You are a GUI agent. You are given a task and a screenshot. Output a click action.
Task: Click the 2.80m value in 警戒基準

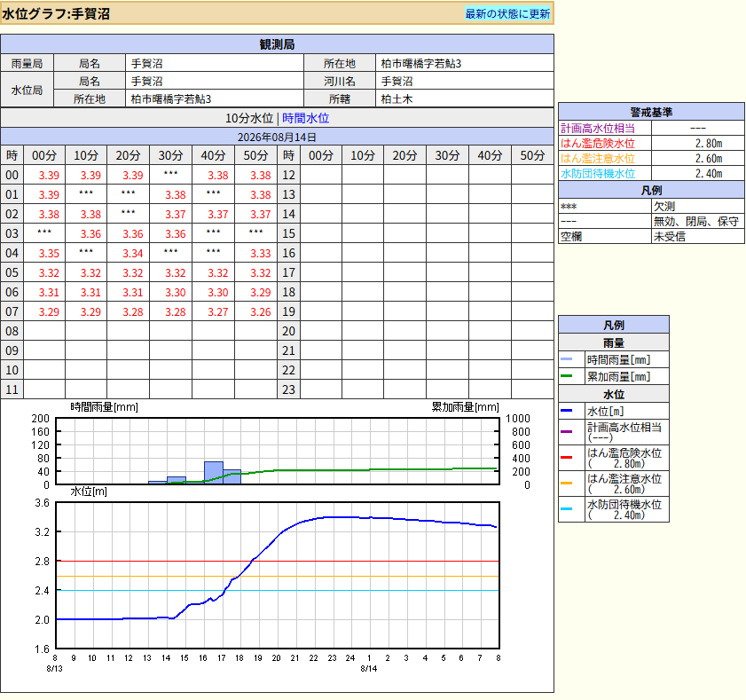(x=709, y=143)
